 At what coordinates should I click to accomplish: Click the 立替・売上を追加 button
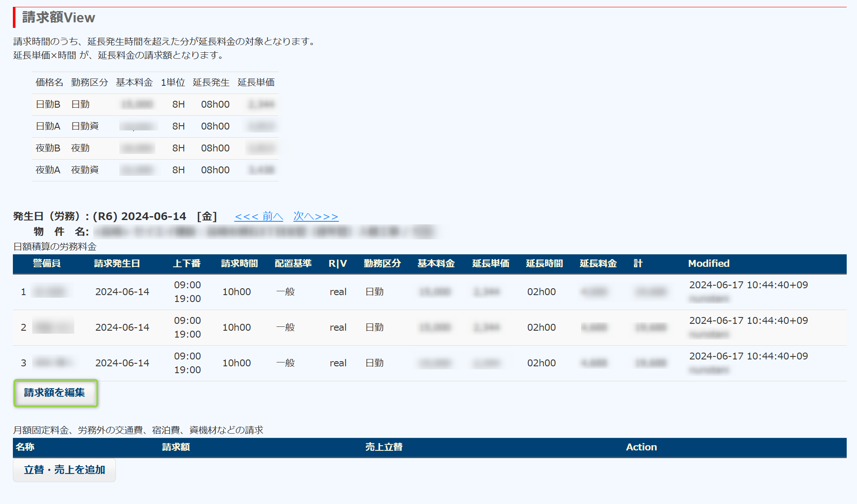[64, 470]
